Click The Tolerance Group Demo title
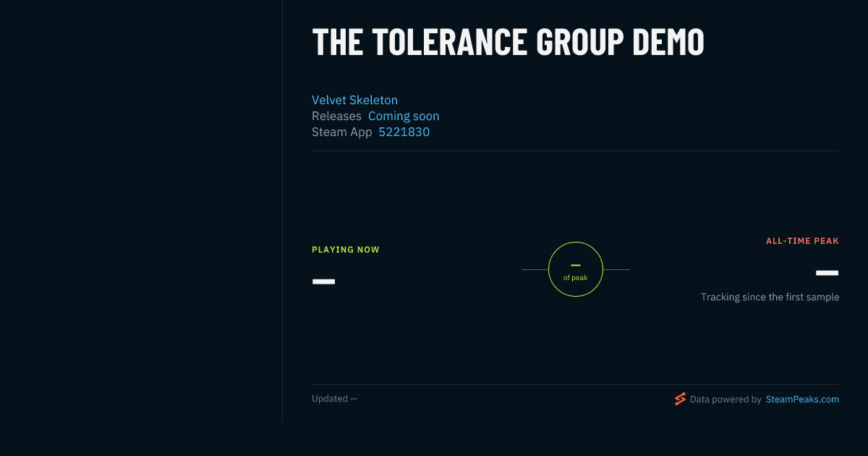Screen dimensions: 868x456 [x=508, y=42]
